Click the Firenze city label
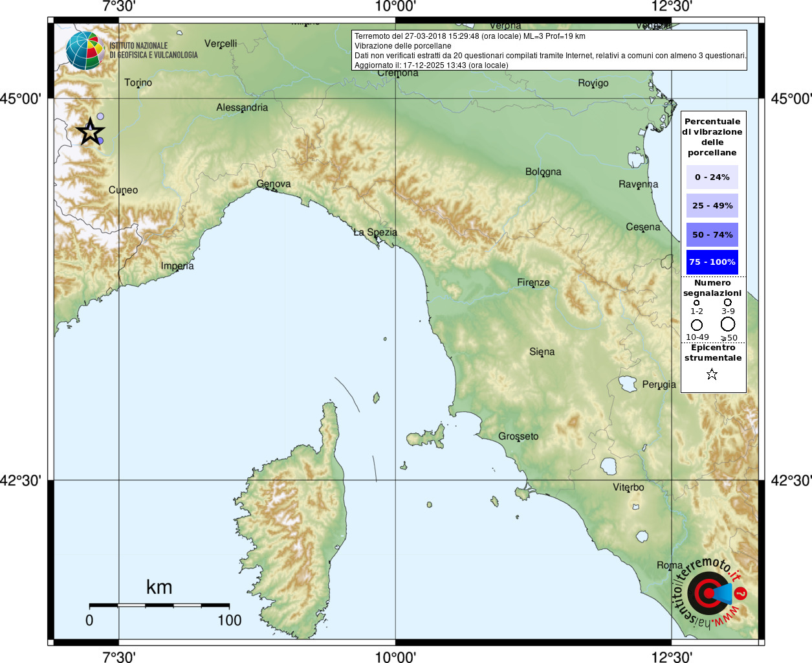This screenshot has width=812, height=663. click(x=533, y=282)
